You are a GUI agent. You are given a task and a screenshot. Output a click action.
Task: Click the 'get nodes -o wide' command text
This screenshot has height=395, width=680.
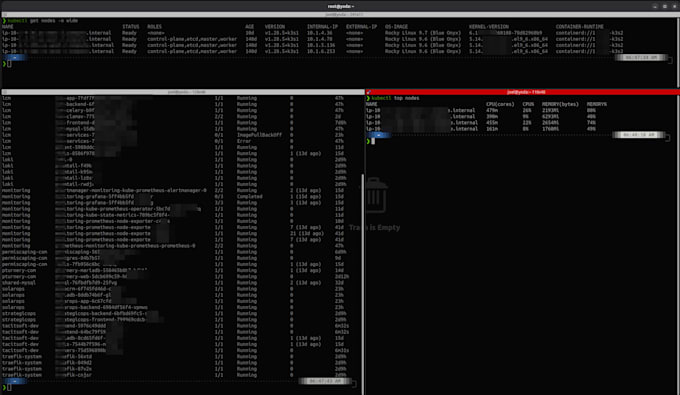coord(54,21)
